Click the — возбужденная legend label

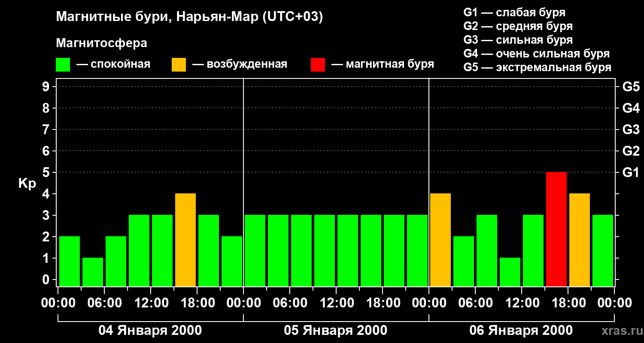[x=240, y=64]
